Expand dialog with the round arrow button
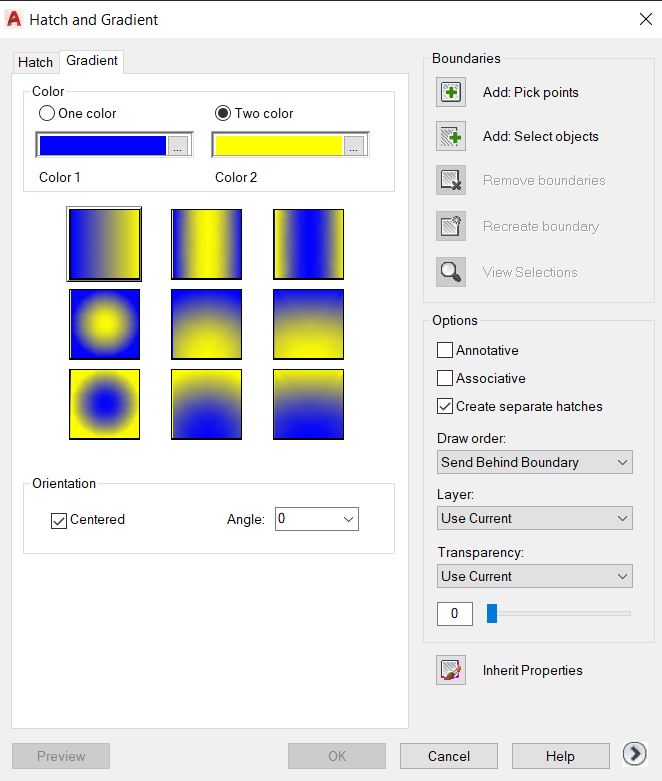Image resolution: width=662 pixels, height=781 pixels. (635, 754)
